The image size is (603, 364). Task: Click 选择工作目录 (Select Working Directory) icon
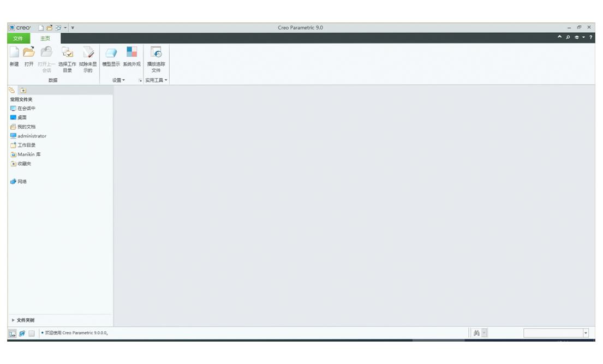click(x=67, y=53)
